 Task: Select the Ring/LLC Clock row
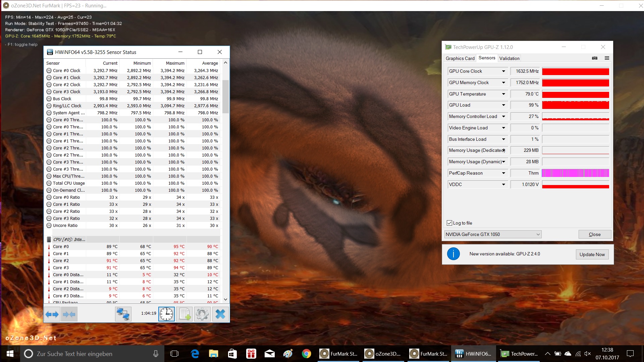(133, 106)
